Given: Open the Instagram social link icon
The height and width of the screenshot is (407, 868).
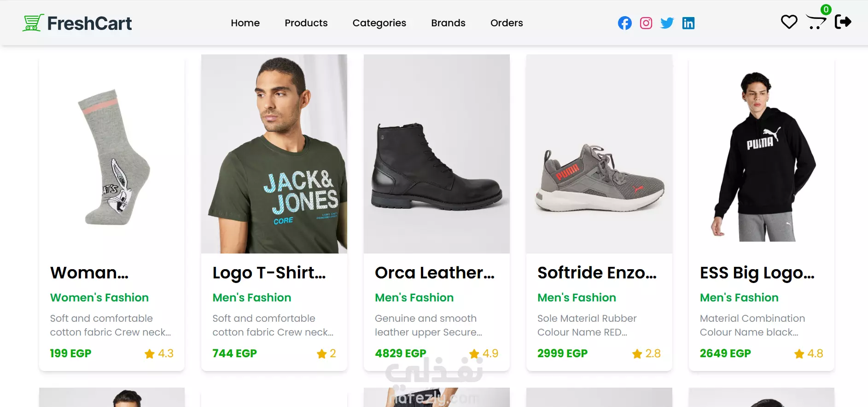Looking at the screenshot, I should pyautogui.click(x=646, y=23).
